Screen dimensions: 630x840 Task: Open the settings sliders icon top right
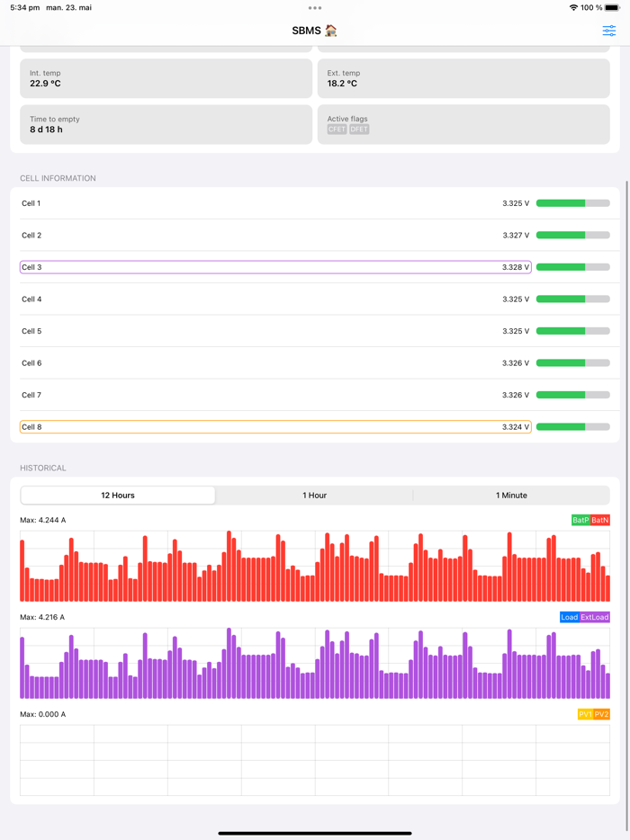609,30
